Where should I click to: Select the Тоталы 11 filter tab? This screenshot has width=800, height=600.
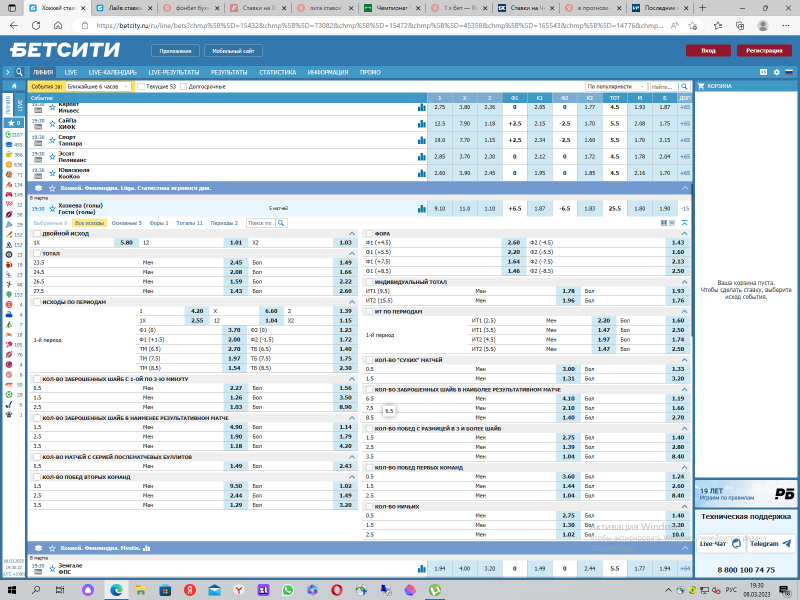[x=189, y=223]
